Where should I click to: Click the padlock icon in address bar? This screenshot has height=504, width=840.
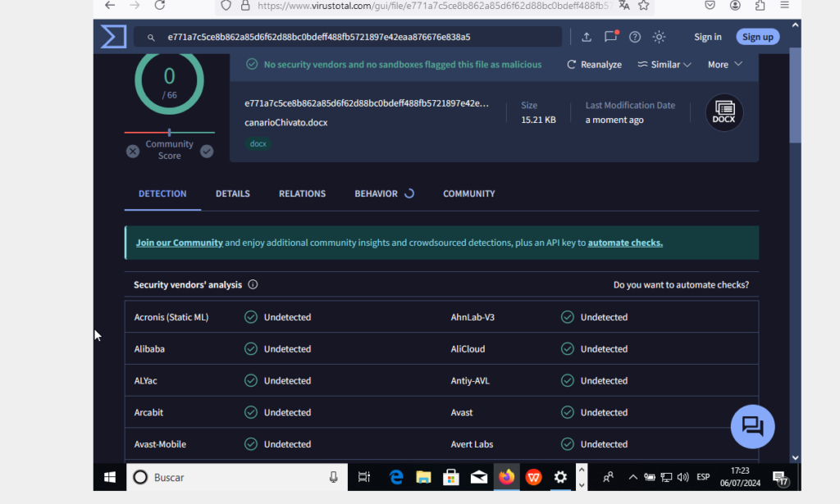pyautogui.click(x=245, y=6)
